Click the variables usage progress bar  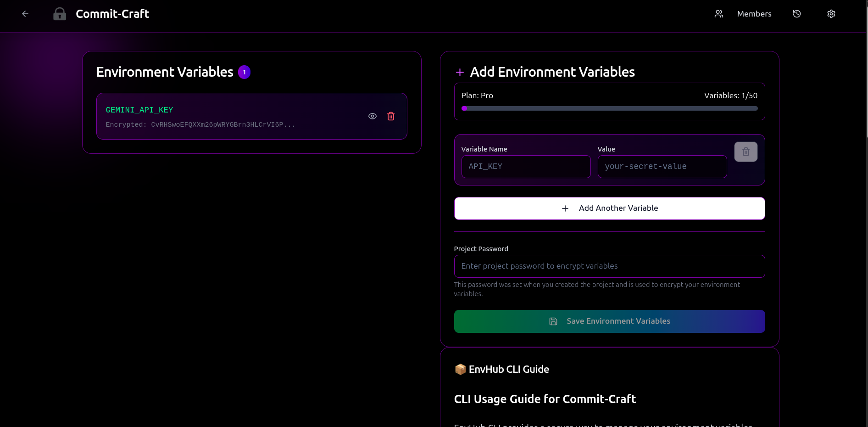609,108
